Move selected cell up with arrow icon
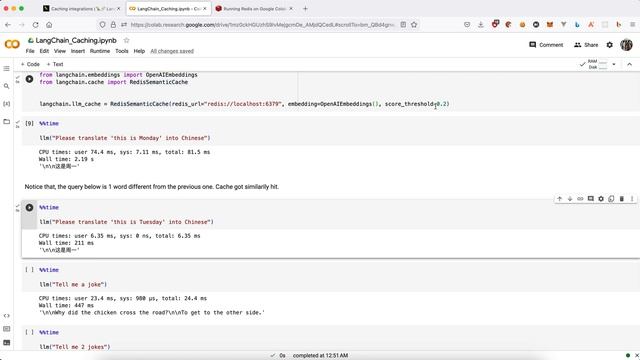640x360 pixels. click(560, 199)
